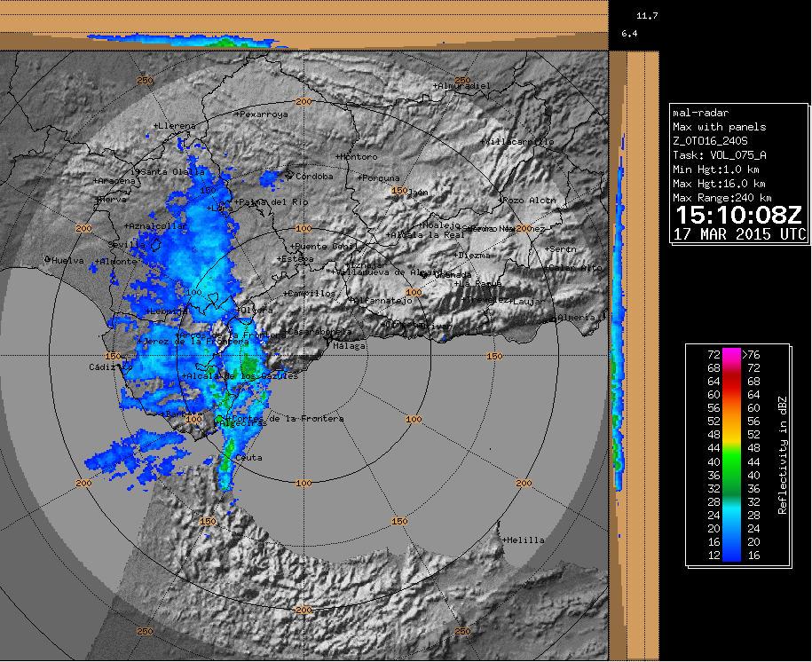Click the Almería label
Screen dimensions: 812x662
(x=576, y=317)
